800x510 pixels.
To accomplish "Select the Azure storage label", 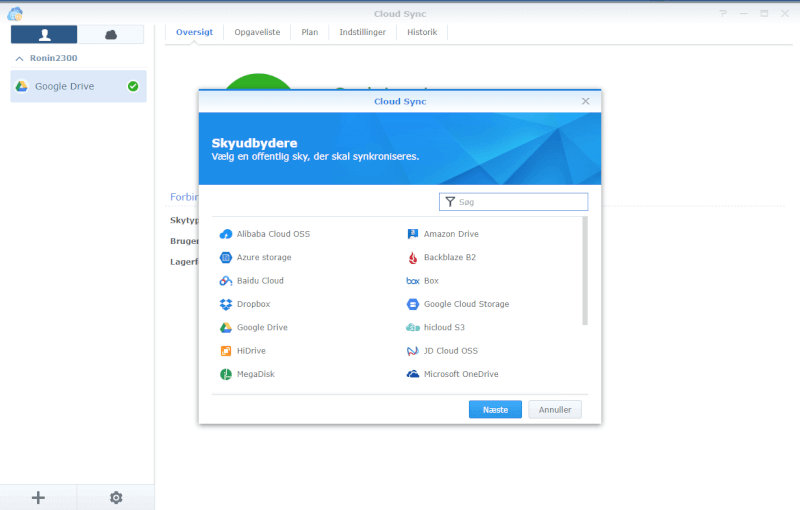I will pos(264,258).
